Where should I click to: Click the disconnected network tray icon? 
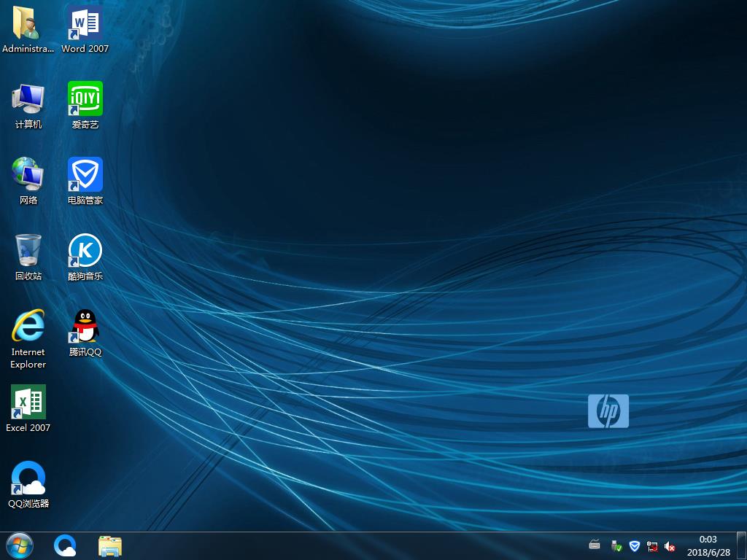coord(652,546)
